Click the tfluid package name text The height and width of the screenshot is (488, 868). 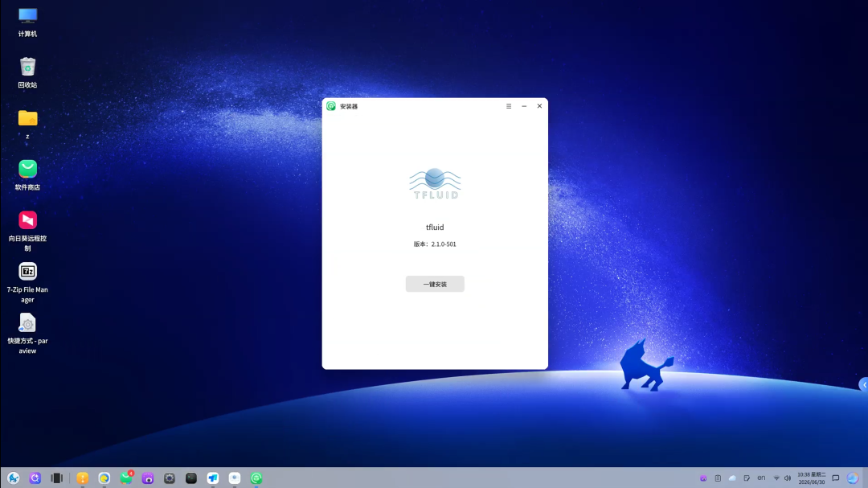[435, 227]
